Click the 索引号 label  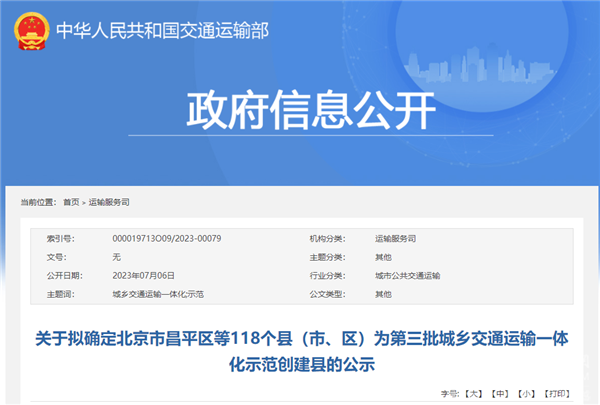[x=61, y=238]
